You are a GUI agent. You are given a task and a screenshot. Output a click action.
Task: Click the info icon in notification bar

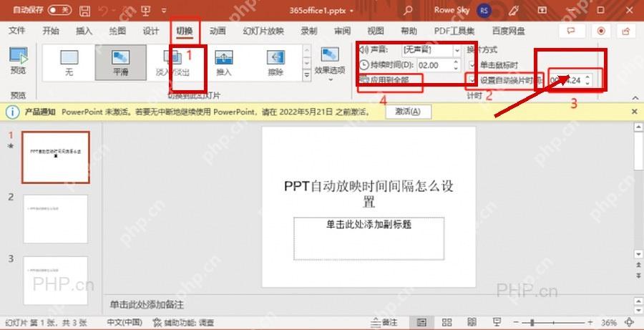click(12, 112)
